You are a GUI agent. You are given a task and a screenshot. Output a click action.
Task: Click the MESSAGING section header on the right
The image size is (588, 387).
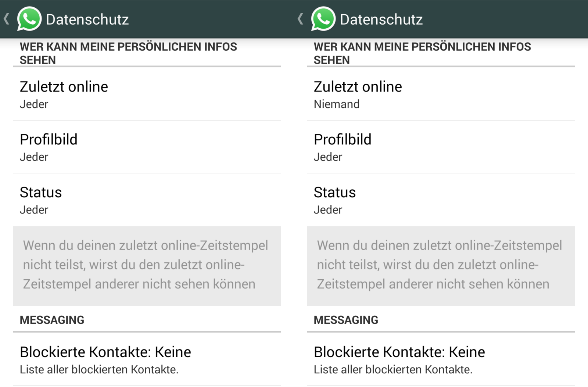(346, 320)
